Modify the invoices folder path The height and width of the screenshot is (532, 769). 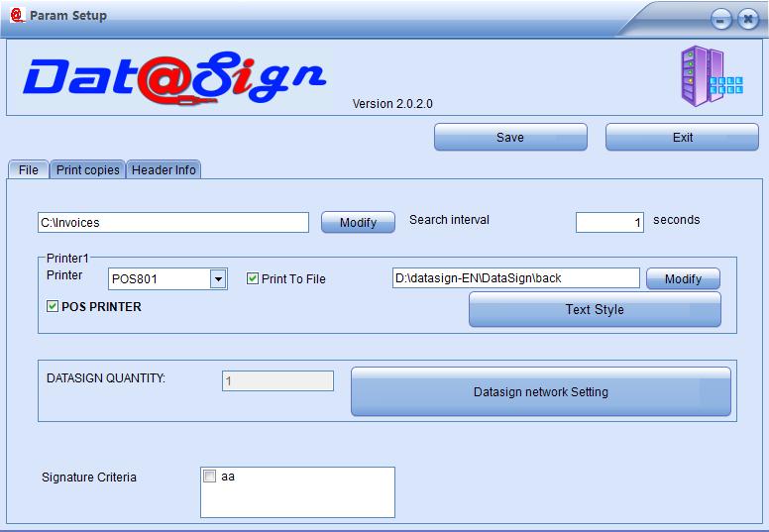358,223
